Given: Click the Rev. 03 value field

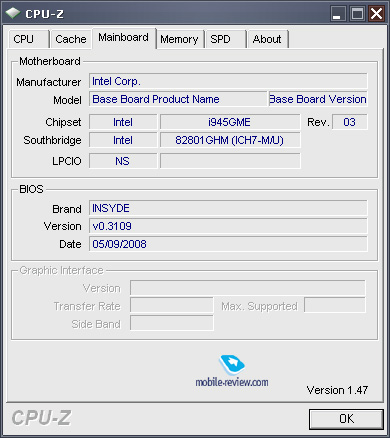Looking at the screenshot, I should 350,122.
